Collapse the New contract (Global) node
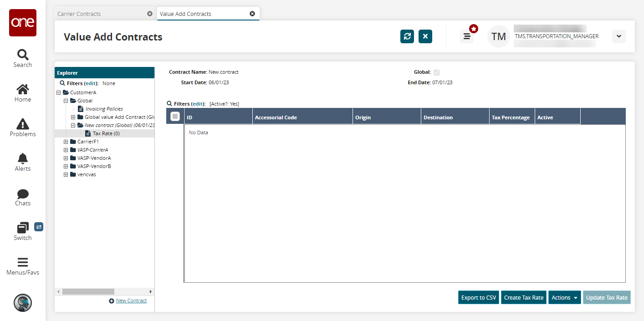The height and width of the screenshot is (321, 644). pos(73,125)
